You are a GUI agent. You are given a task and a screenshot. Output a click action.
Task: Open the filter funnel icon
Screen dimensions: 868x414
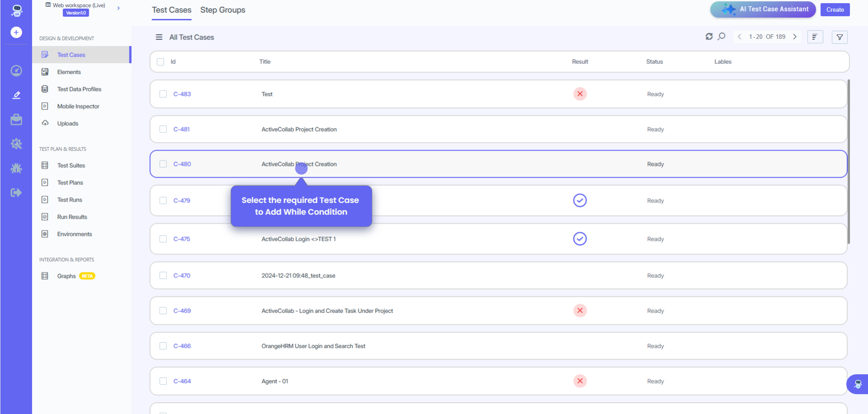tap(840, 37)
